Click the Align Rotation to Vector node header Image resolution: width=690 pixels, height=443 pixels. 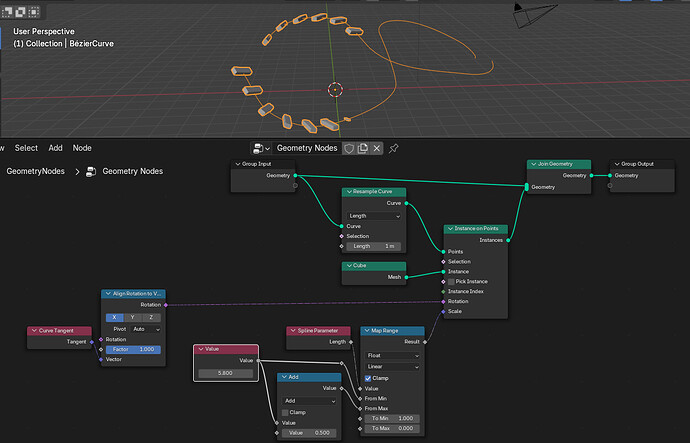[x=133, y=294]
